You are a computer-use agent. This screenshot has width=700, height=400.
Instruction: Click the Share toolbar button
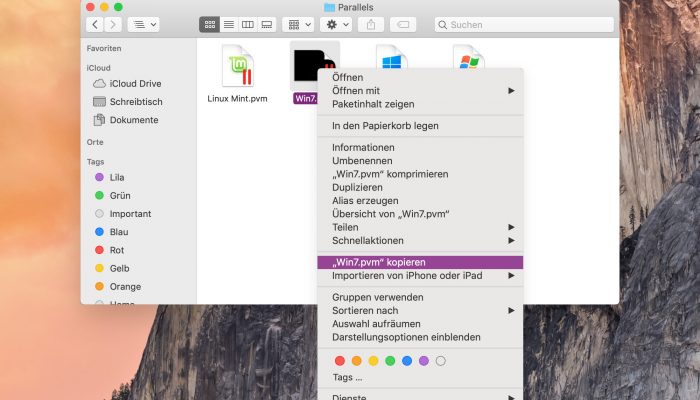pos(371,25)
